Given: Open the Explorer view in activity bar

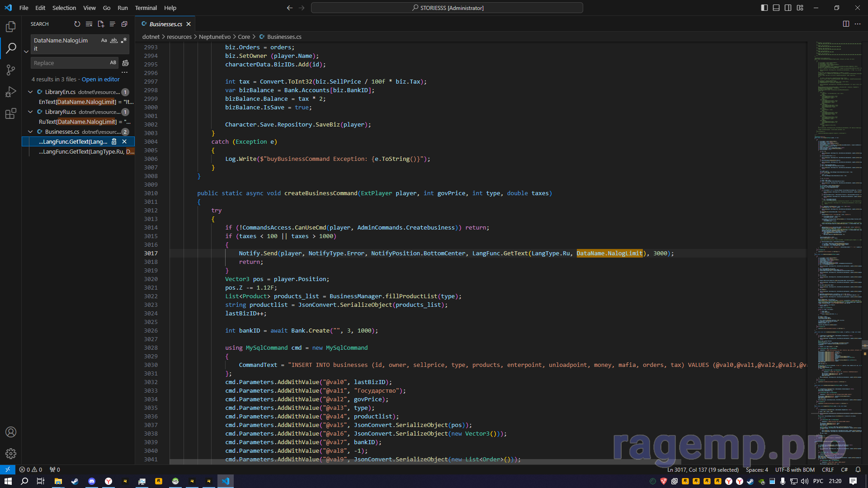Looking at the screenshot, I should tap(11, 27).
